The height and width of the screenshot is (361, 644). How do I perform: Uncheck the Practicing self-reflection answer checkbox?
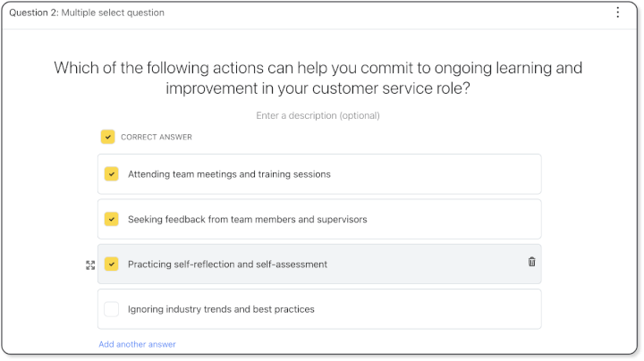[x=111, y=264]
